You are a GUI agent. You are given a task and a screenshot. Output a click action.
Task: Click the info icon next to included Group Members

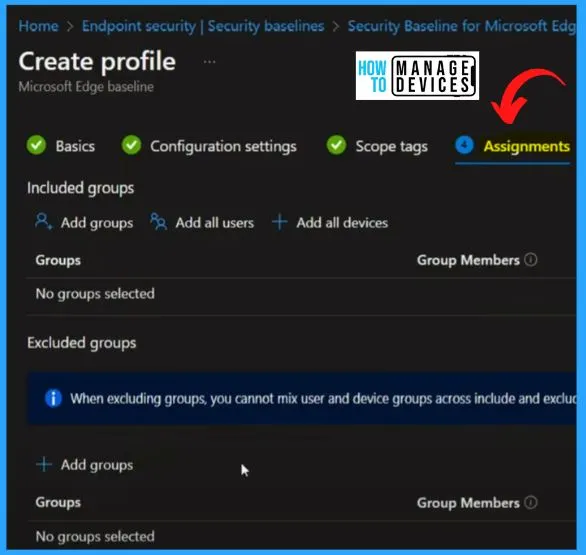[x=531, y=259]
